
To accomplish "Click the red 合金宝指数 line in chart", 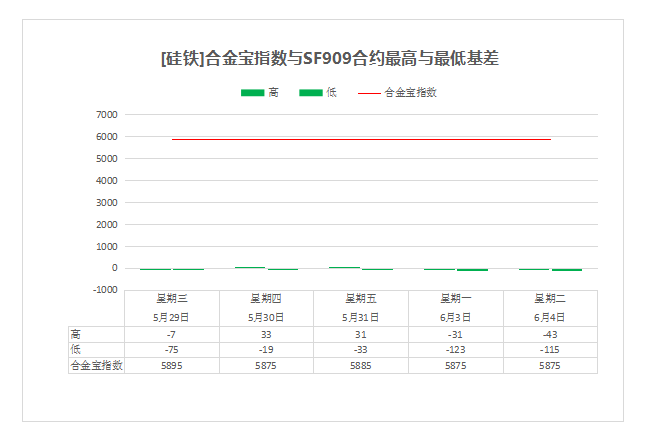I will [361, 139].
